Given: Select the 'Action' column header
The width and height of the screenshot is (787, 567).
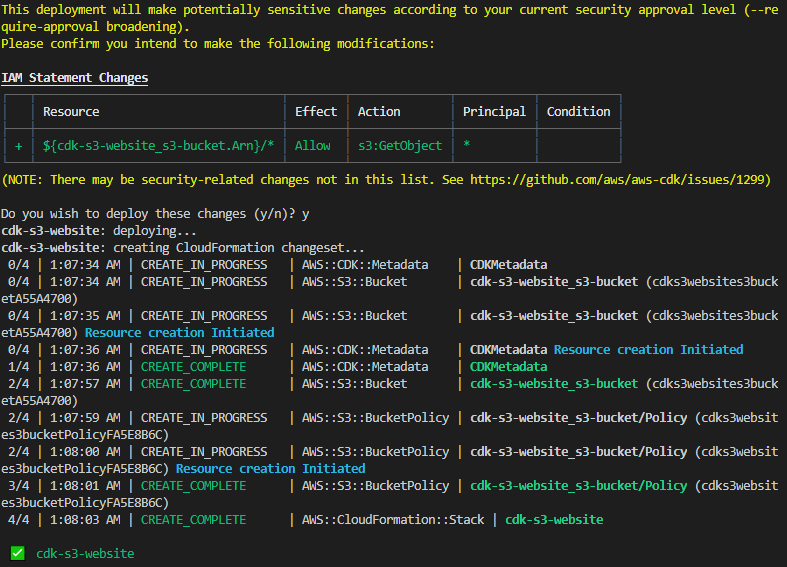Looking at the screenshot, I should (x=379, y=111).
